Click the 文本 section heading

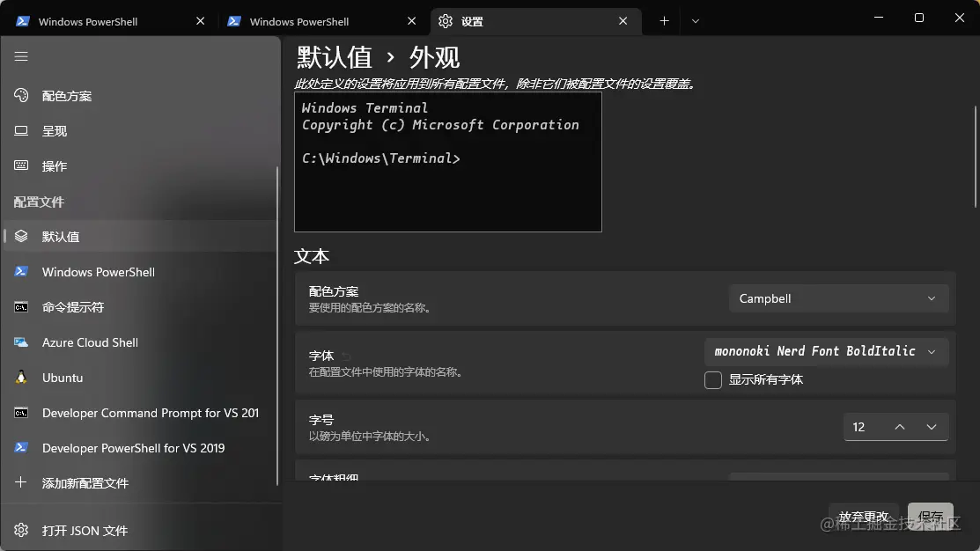point(311,256)
